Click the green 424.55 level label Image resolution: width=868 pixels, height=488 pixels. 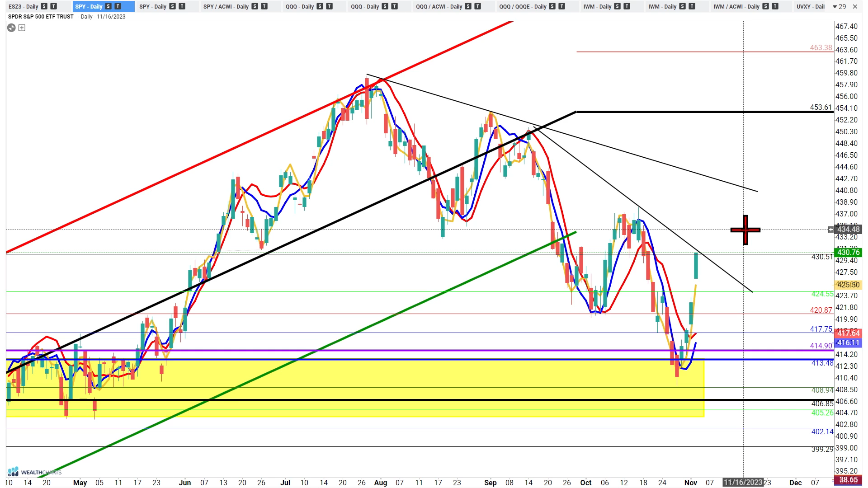coord(822,294)
